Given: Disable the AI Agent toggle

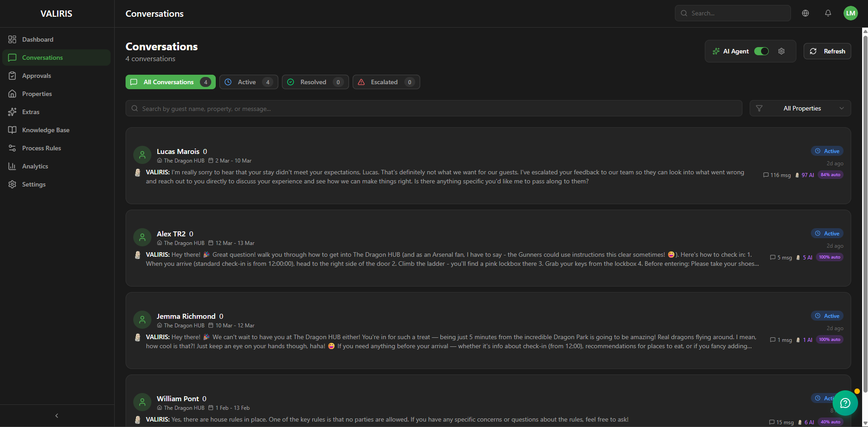Looking at the screenshot, I should coord(761,51).
